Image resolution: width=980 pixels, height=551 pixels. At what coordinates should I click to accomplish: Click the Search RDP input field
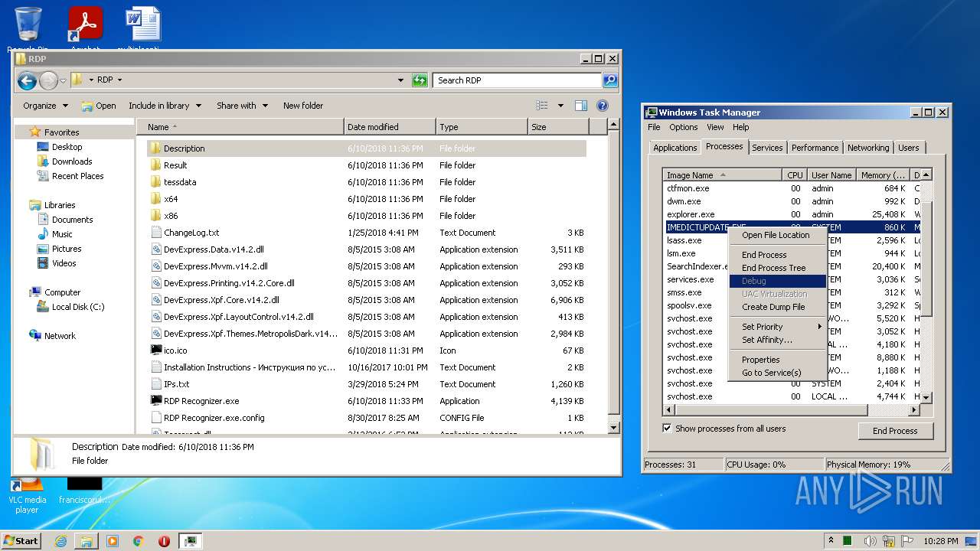tap(518, 80)
